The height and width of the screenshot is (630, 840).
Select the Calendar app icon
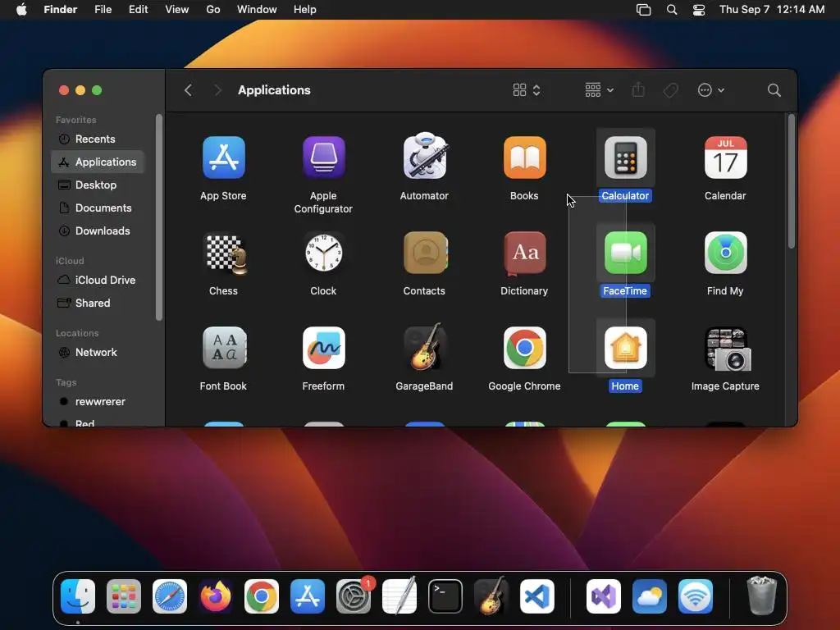point(725,157)
